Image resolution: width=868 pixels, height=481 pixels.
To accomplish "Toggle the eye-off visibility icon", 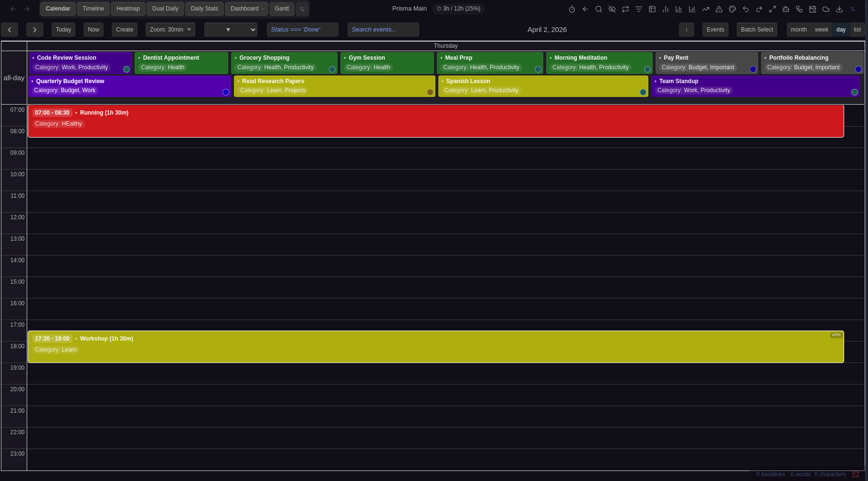I will point(612,9).
